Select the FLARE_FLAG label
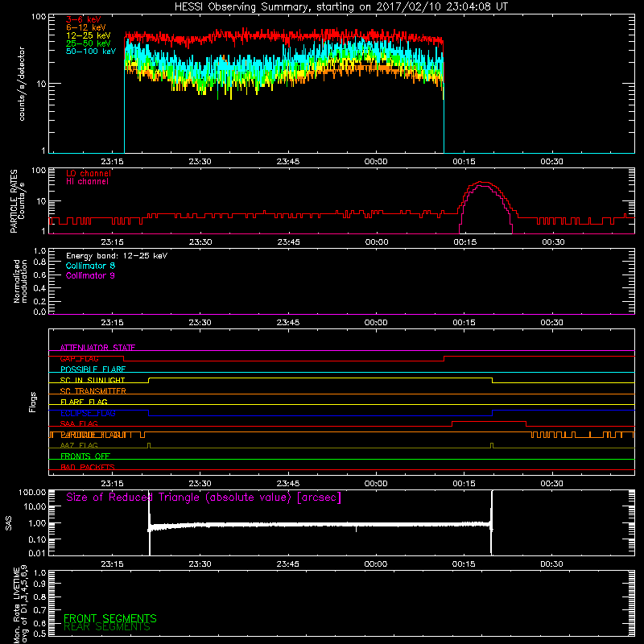Screen dimensions: 644x644 point(84,402)
